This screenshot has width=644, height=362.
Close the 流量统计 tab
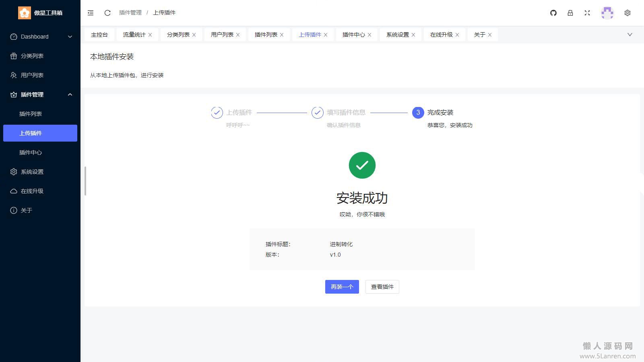click(150, 35)
